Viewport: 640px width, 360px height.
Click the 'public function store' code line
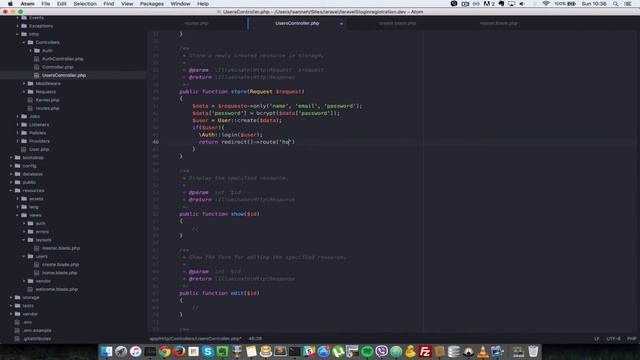pyautogui.click(x=242, y=92)
